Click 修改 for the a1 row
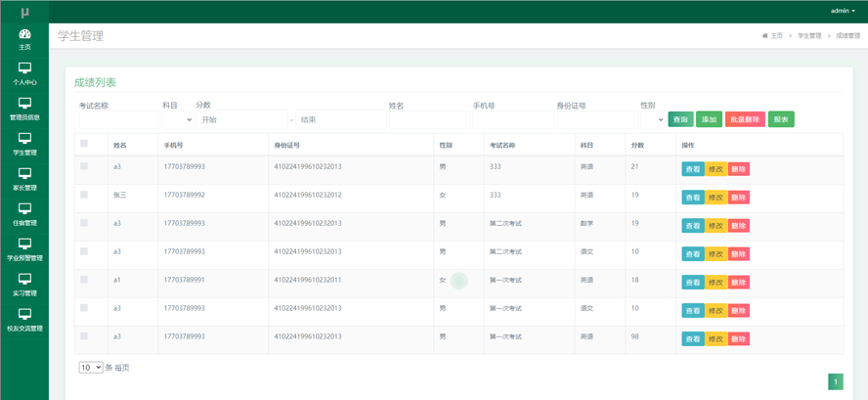 pos(716,282)
